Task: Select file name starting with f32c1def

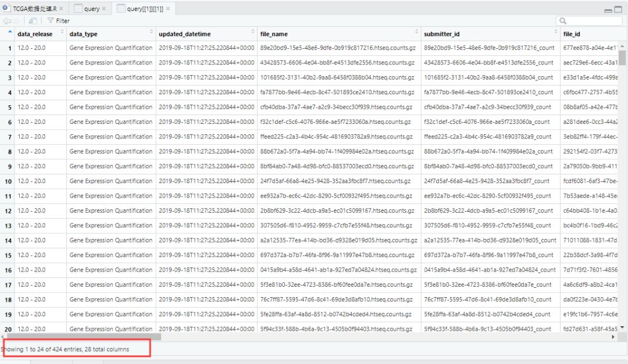Action: (x=336, y=122)
